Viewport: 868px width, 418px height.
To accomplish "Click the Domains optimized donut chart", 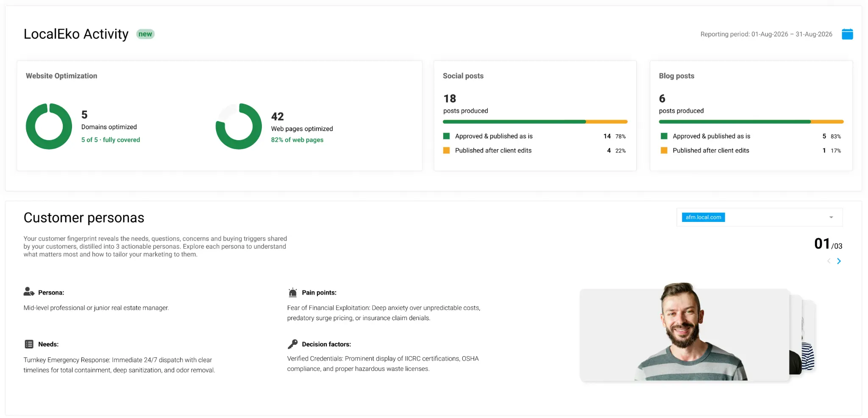I will [49, 126].
